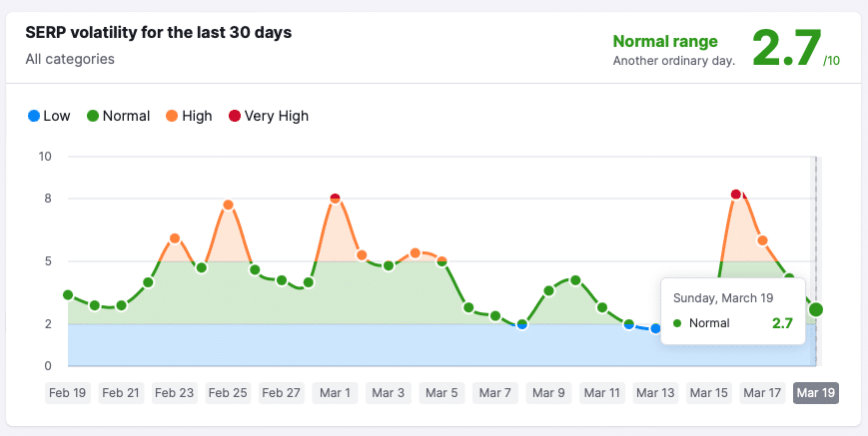
Task: Select the orange point at Feb 23
Action: tap(175, 238)
